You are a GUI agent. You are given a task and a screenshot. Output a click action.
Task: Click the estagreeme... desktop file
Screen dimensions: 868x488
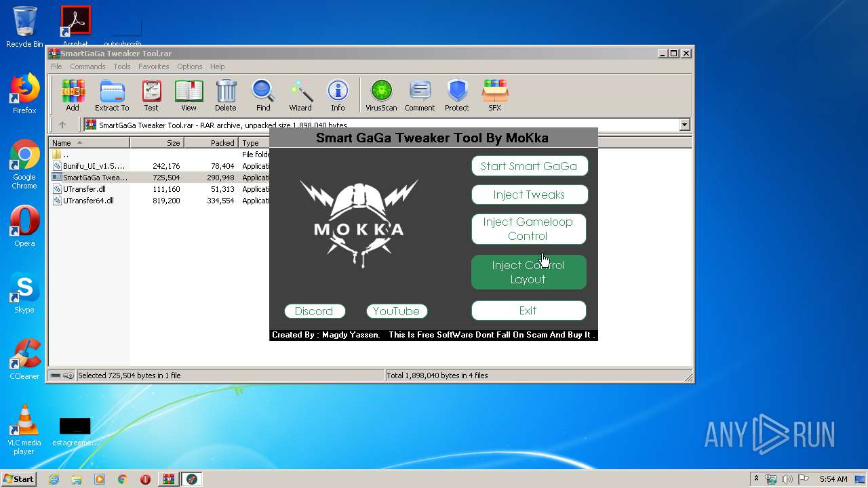(x=75, y=431)
